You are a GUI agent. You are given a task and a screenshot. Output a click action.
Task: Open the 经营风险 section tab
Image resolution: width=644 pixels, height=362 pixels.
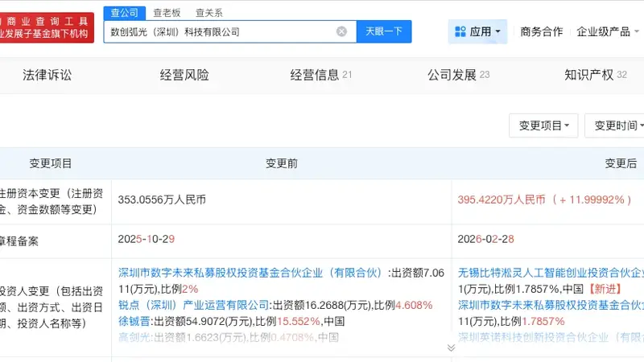click(x=184, y=75)
